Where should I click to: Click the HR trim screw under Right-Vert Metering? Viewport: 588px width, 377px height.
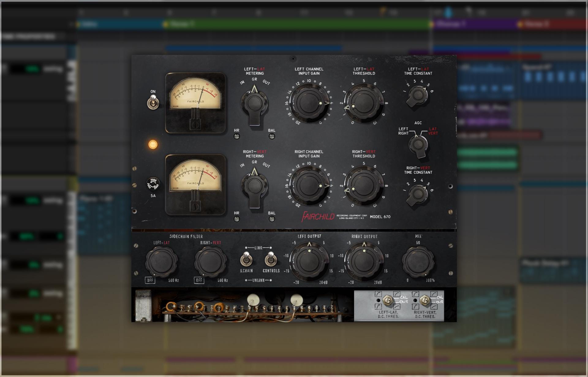tap(237, 219)
